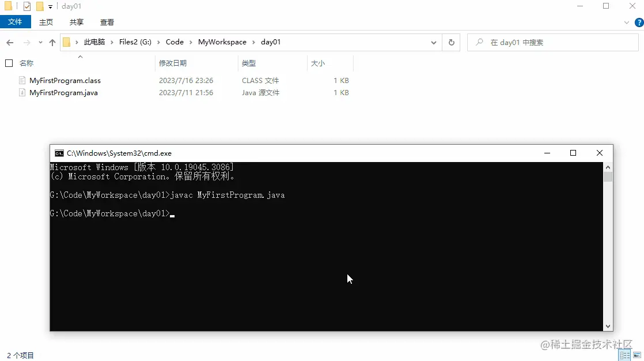The width and height of the screenshot is (644, 361).
Task: Click the Forward navigation arrow
Action: pyautogui.click(x=26, y=42)
